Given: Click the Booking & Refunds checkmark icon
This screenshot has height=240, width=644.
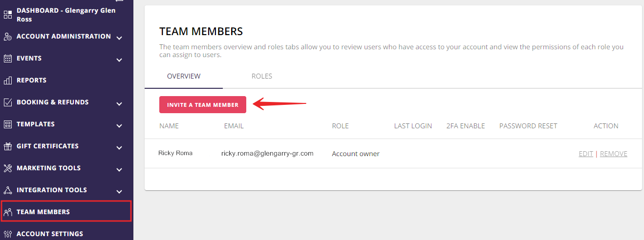Looking at the screenshot, I should (x=7, y=102).
